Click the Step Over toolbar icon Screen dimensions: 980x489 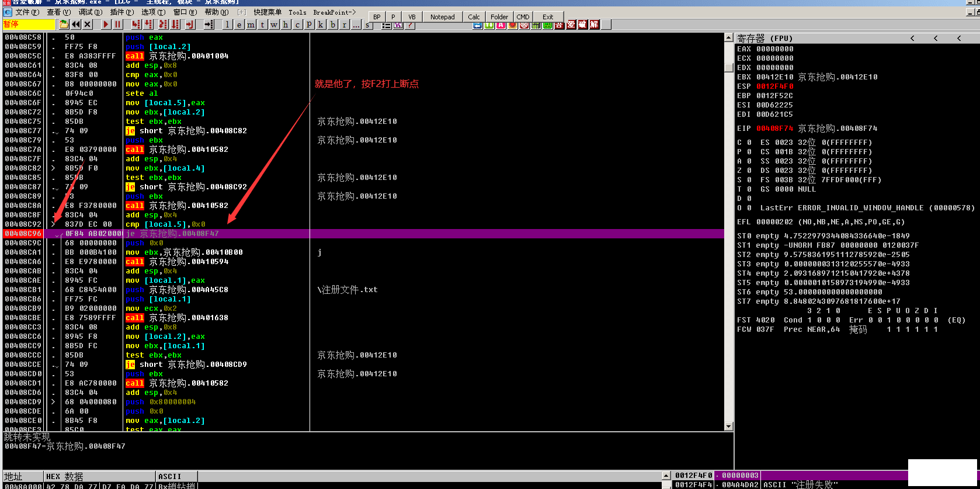coord(148,25)
